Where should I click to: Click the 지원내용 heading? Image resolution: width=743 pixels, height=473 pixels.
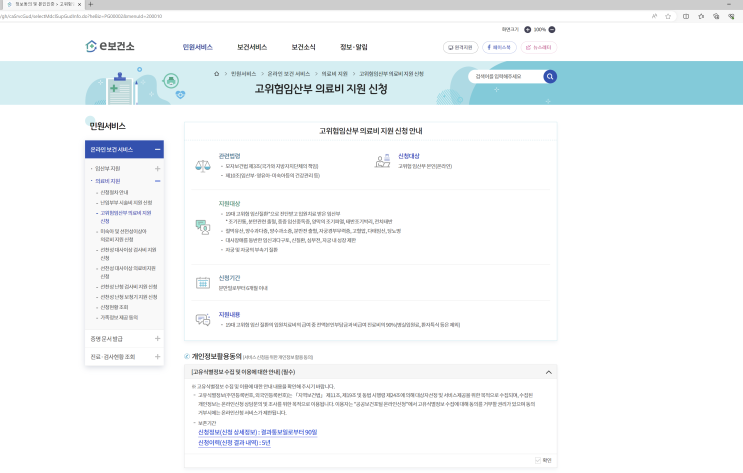(229, 314)
